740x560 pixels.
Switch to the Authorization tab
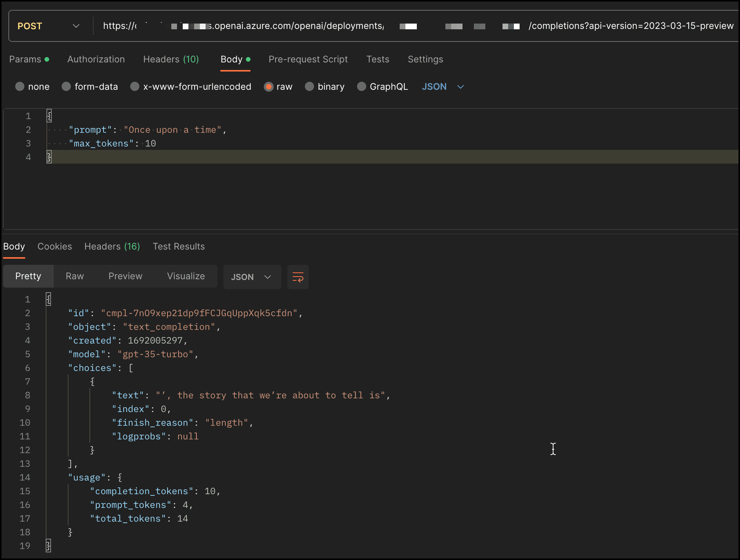tap(96, 59)
